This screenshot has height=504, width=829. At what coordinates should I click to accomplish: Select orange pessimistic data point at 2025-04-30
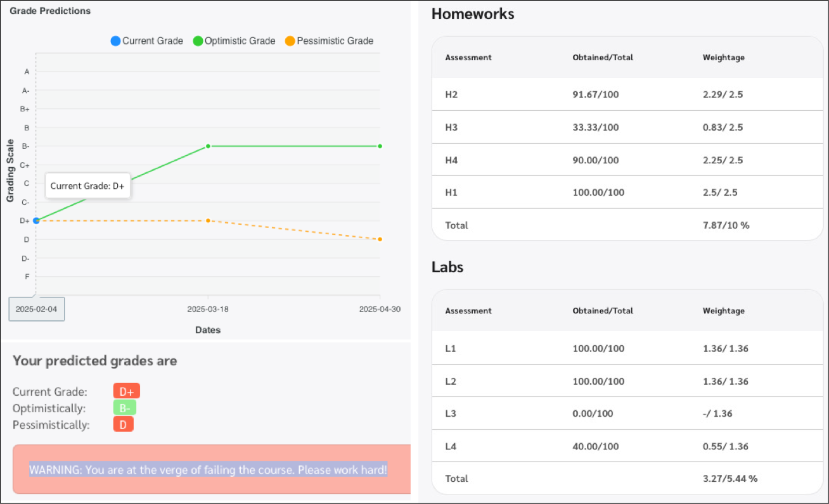(x=380, y=239)
